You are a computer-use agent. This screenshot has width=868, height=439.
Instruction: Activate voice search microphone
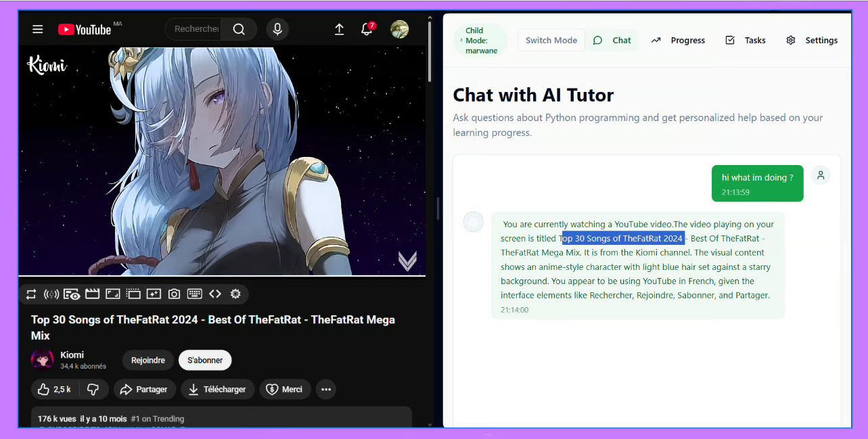tap(277, 29)
